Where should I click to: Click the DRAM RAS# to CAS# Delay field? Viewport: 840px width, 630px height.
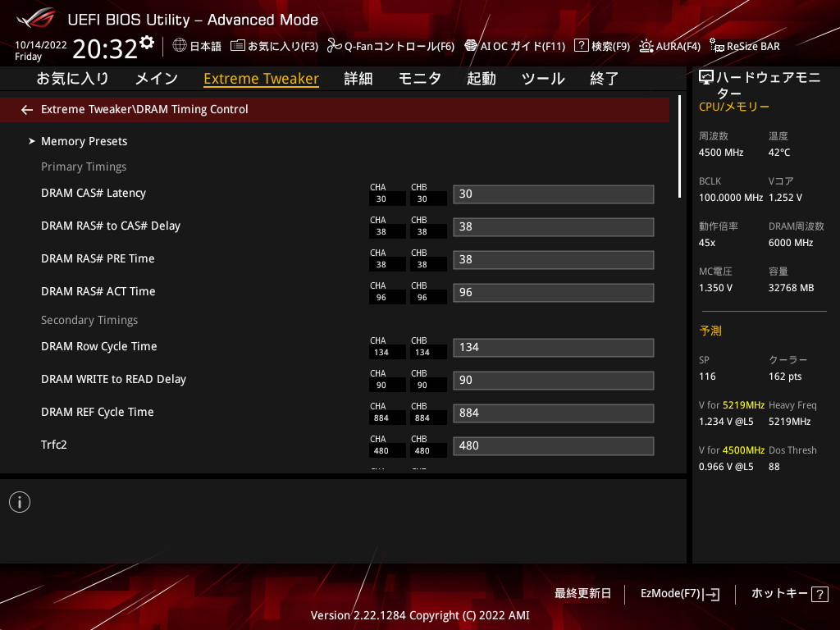click(x=554, y=226)
